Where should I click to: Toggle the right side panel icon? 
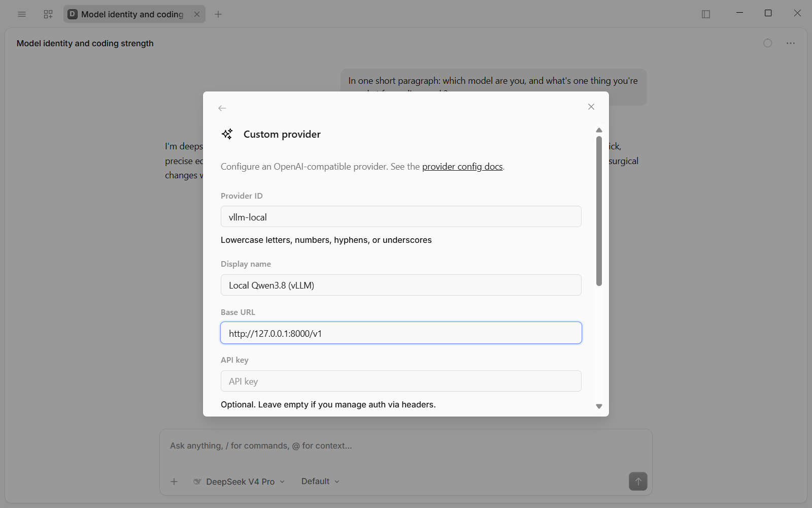click(x=706, y=14)
